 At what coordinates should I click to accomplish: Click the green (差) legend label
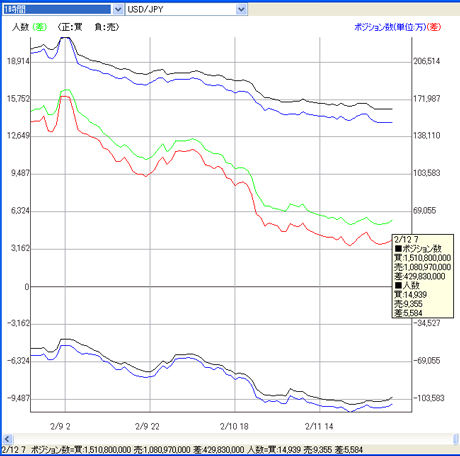40,27
